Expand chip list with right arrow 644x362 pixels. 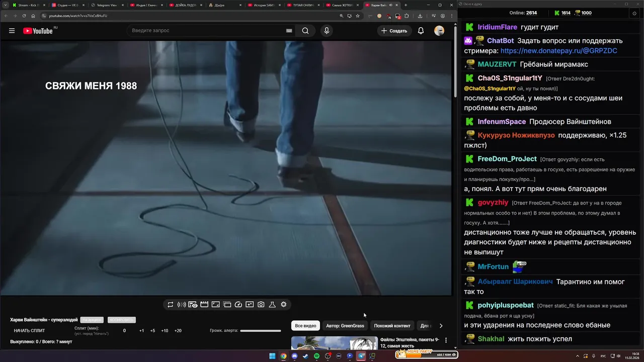click(x=441, y=326)
